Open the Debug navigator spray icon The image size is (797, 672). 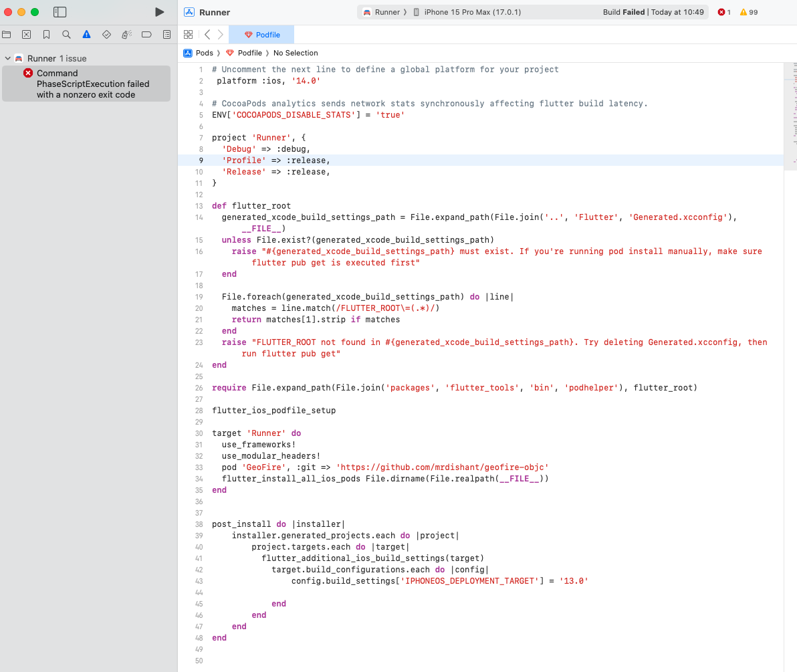point(126,34)
